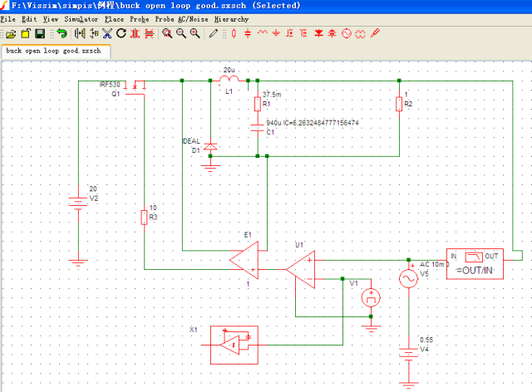Screen dimensions: 532x392
Task: Place an inductor from the toolbar
Action: pos(263,32)
